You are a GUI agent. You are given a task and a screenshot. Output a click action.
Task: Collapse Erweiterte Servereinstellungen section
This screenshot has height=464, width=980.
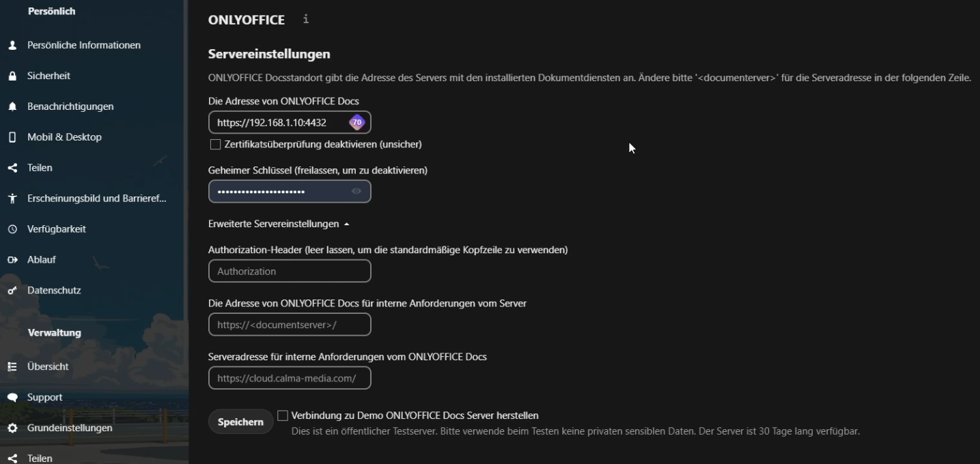coord(279,224)
